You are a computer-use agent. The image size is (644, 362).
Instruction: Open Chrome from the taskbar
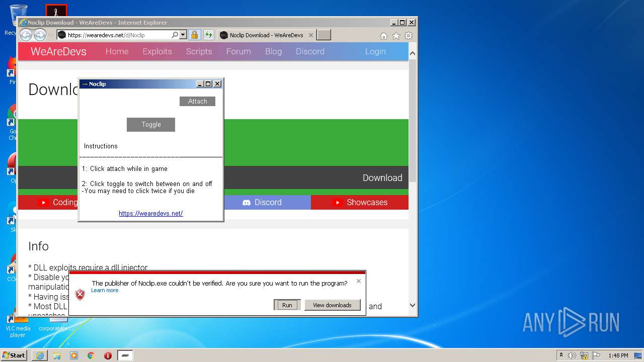pos(91,355)
